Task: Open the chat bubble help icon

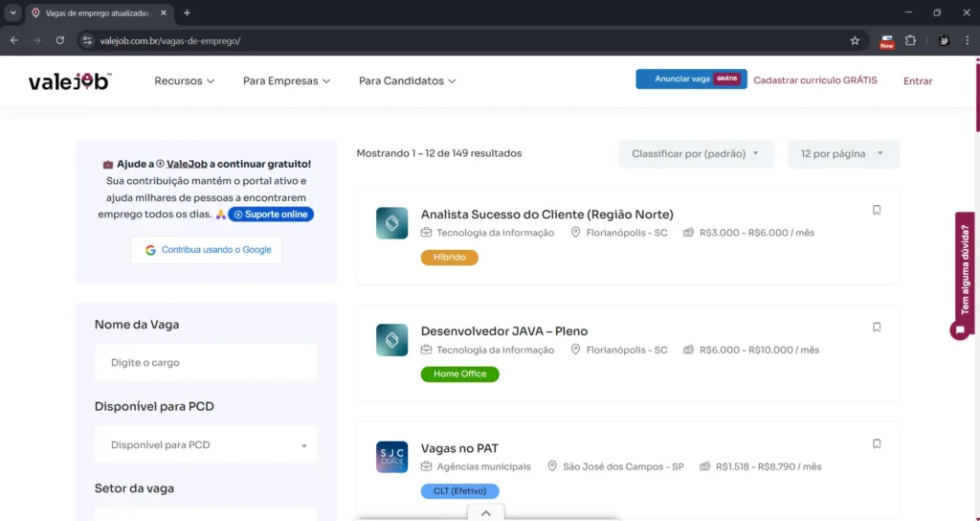Action: pos(959,330)
